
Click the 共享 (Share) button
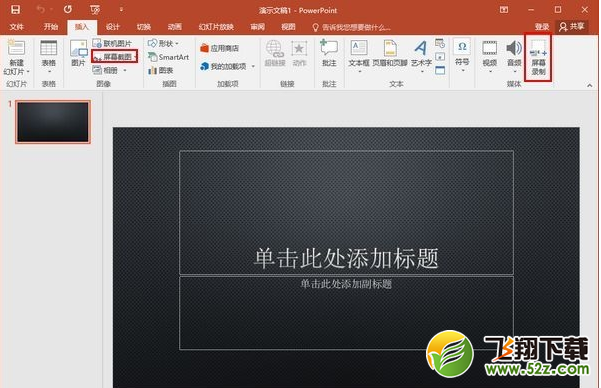(x=571, y=26)
